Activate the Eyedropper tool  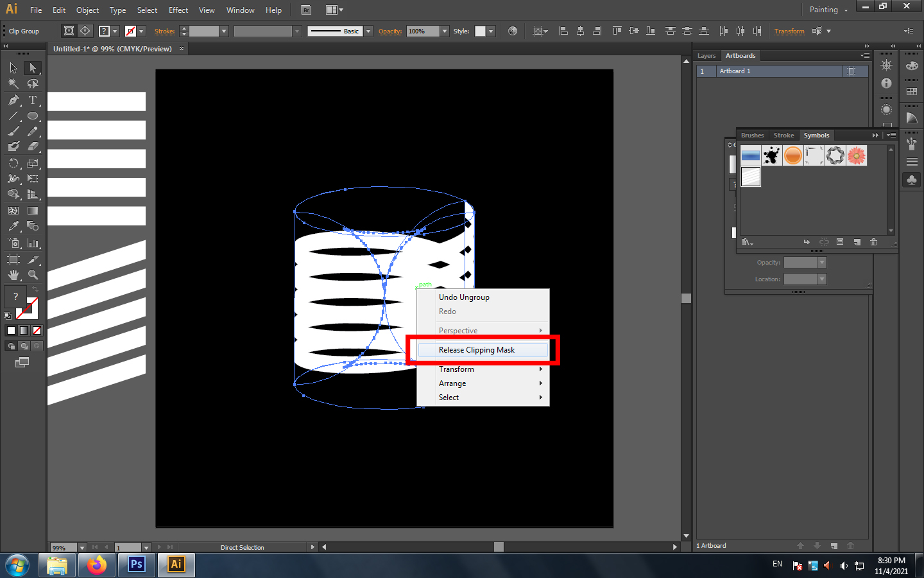[x=13, y=226]
